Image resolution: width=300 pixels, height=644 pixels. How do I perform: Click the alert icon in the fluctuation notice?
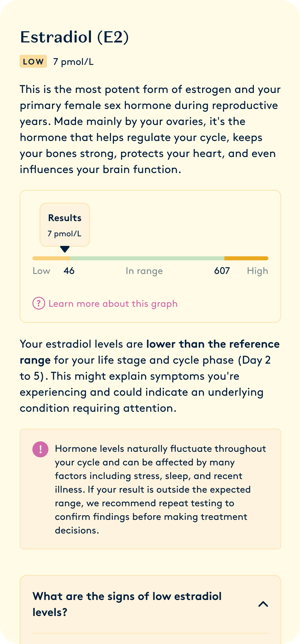coord(41,448)
